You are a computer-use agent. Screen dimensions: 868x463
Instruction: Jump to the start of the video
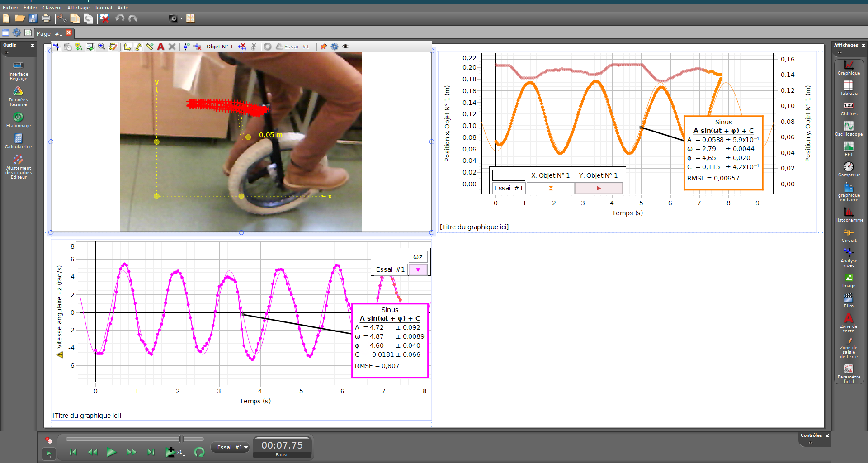click(73, 452)
